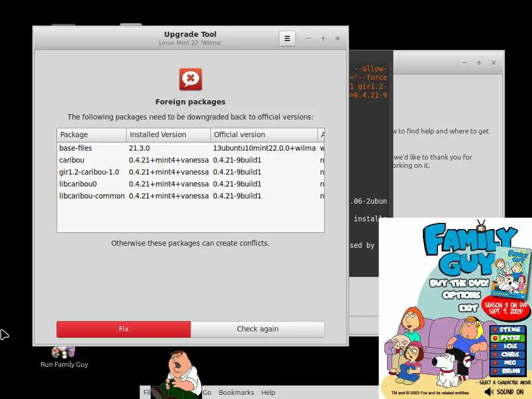This screenshot has height=399, width=532.
Task: Select the libcaribou-common package row
Action: (x=190, y=196)
